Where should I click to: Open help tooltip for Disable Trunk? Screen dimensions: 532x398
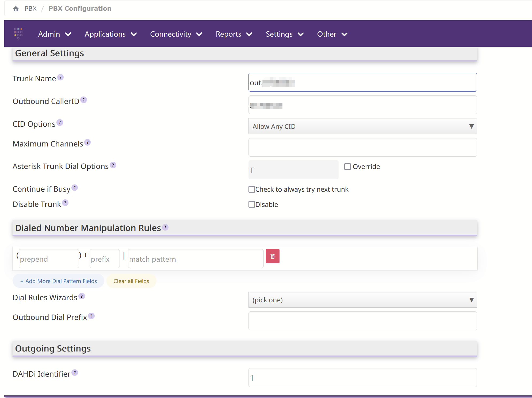coord(65,203)
